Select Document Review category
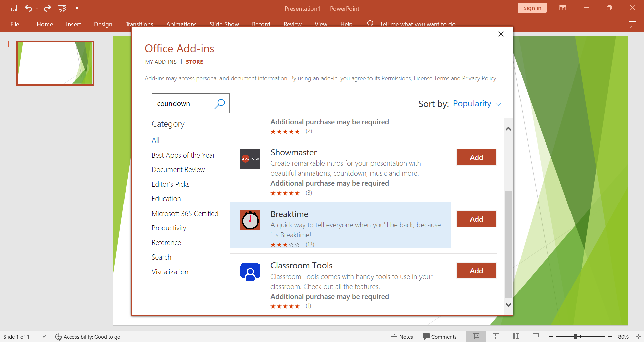 [x=178, y=170]
